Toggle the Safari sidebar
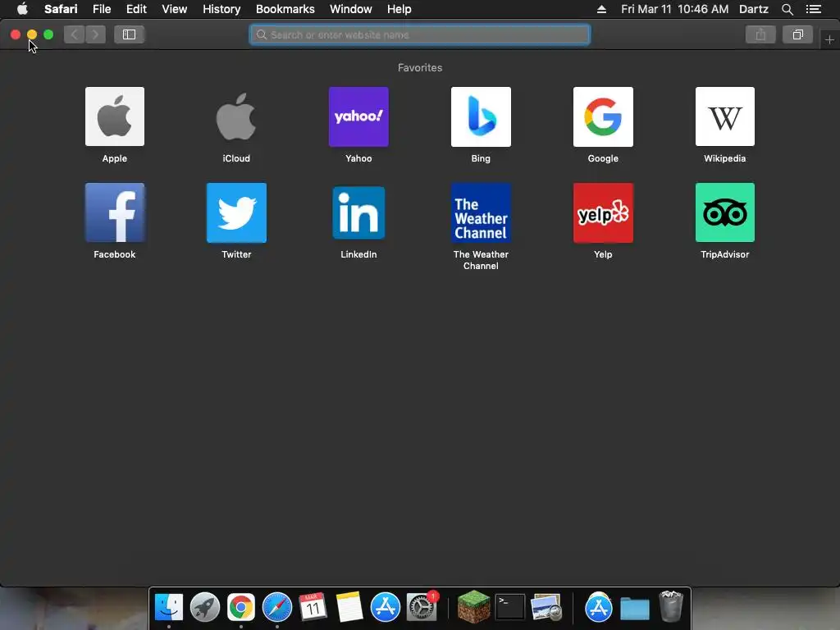The height and width of the screenshot is (630, 840). pos(129,34)
